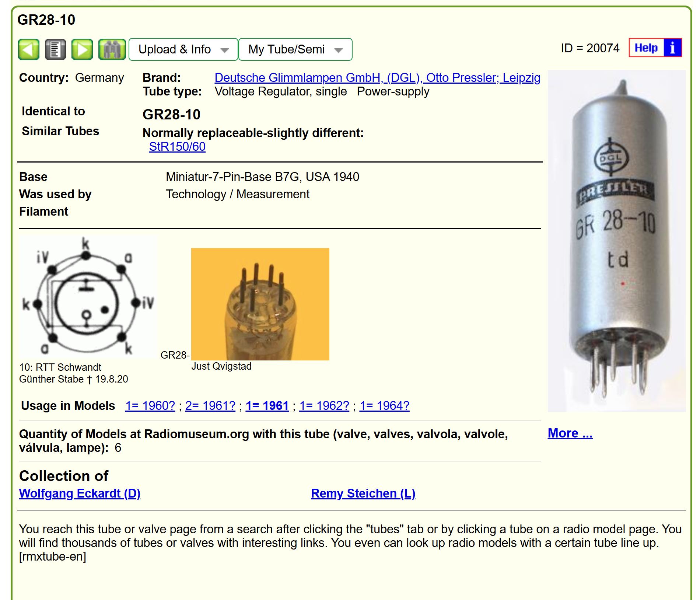Expand the Upload & Info dropdown
Screen dimensions: 700x600
(x=183, y=49)
